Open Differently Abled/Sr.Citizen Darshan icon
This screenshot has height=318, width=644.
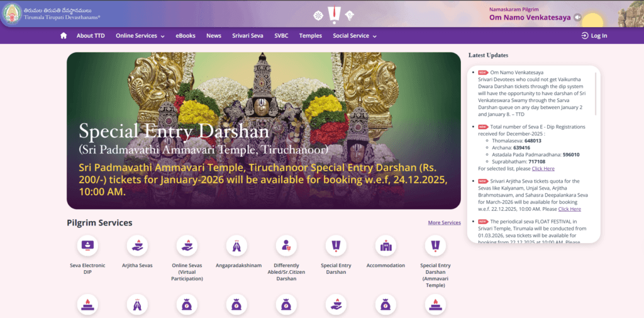point(286,246)
